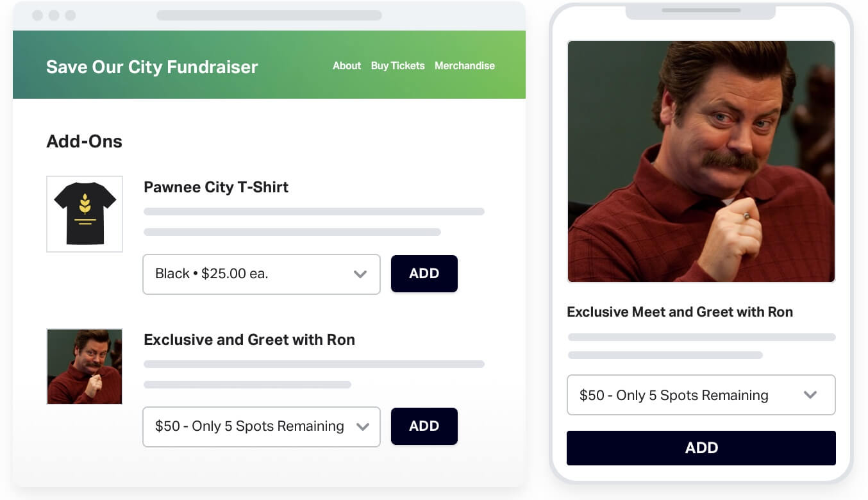Viewport: 868px width, 500px height.
Task: Open the Pawnee City T-Shirt thumbnail image
Action: click(84, 213)
